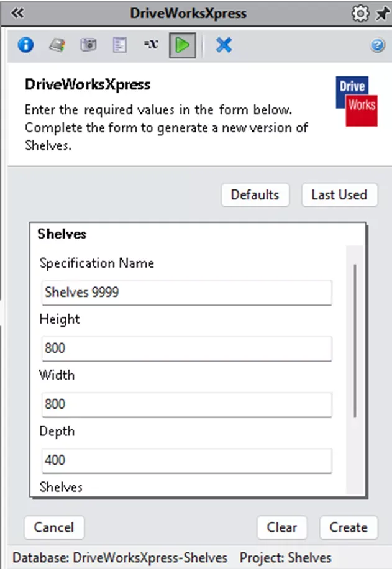Focus the Height input field
The image size is (392, 569).
tap(186, 348)
